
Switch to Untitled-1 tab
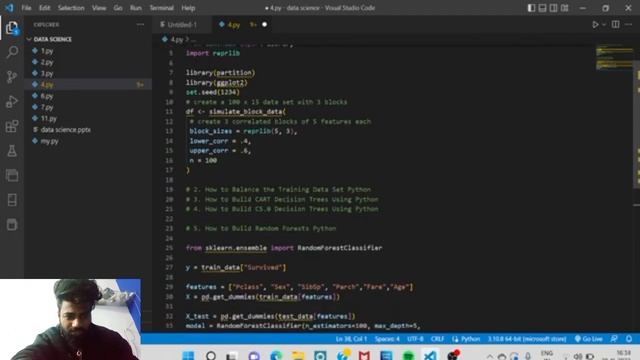(x=182, y=24)
